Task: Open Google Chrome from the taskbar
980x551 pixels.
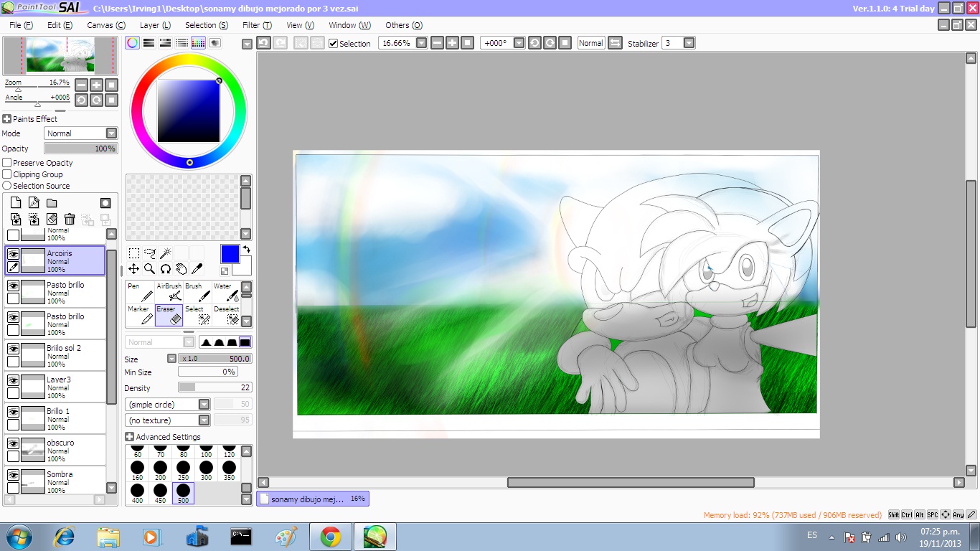Action: pos(331,537)
